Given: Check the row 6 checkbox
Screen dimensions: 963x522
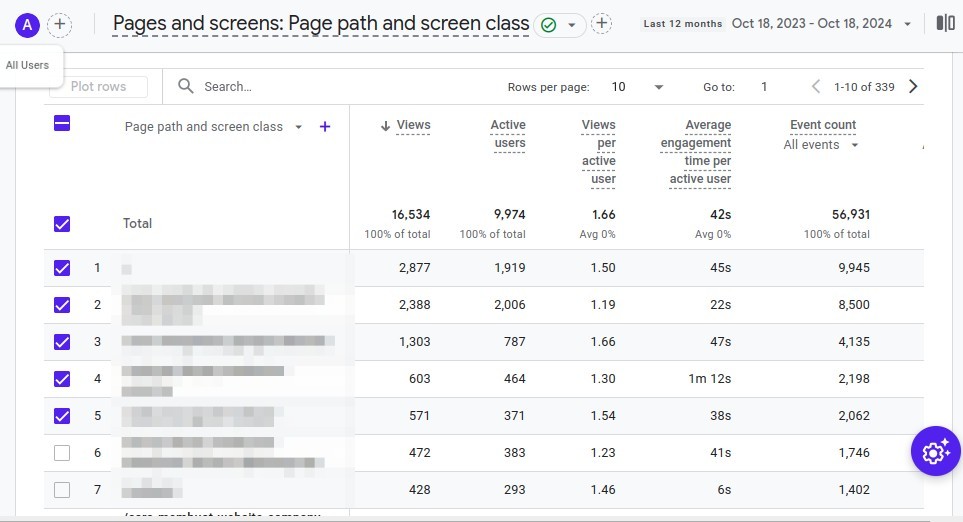Looking at the screenshot, I should click(x=62, y=453).
